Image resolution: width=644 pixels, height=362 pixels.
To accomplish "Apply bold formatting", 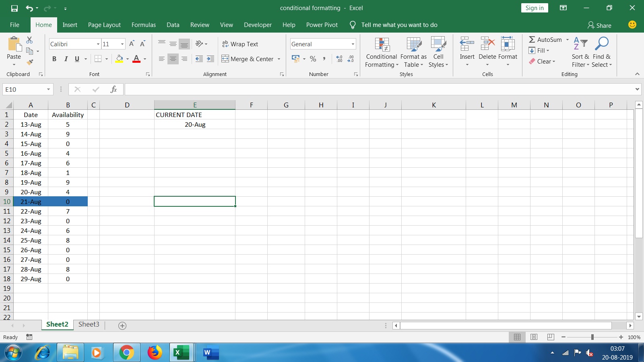I will point(54,59).
